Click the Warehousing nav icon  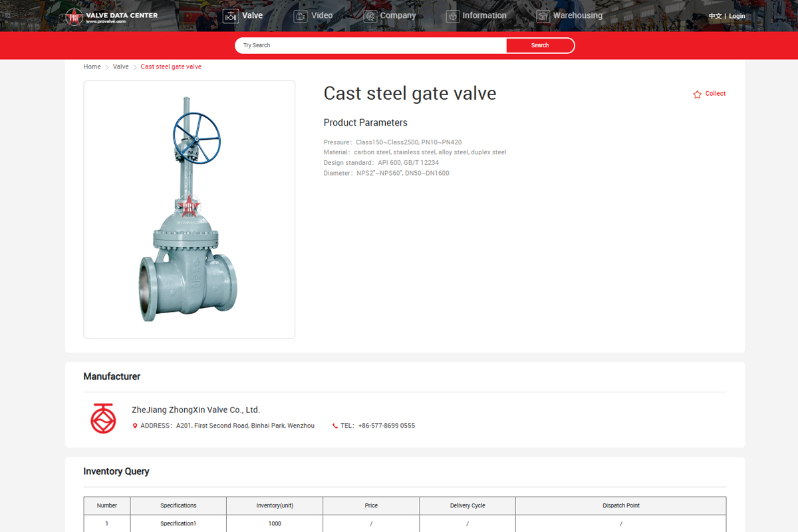coord(543,17)
